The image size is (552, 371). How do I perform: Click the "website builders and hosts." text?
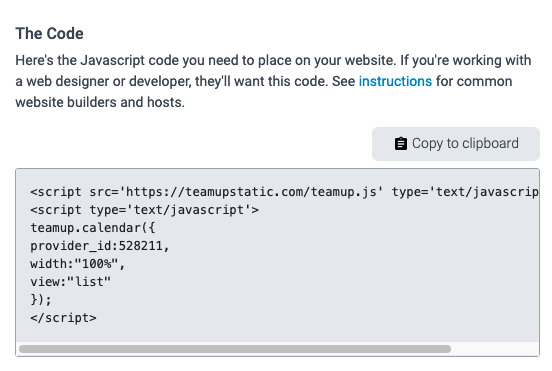100,102
